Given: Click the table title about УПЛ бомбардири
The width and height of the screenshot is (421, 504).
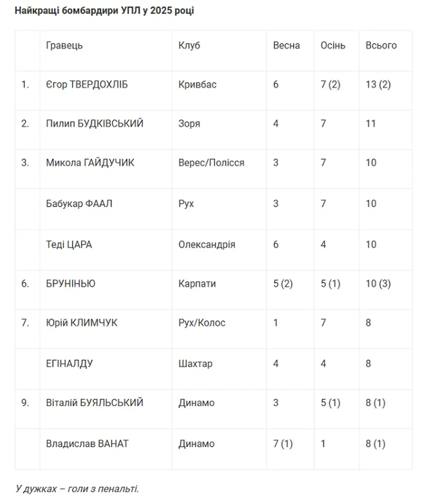Looking at the screenshot, I should coord(104,11).
